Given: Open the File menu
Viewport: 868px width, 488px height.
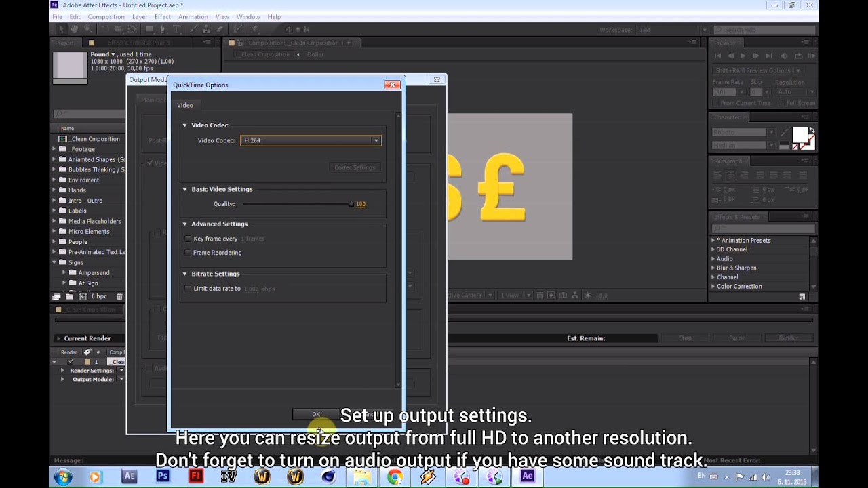Looking at the screenshot, I should 57,16.
